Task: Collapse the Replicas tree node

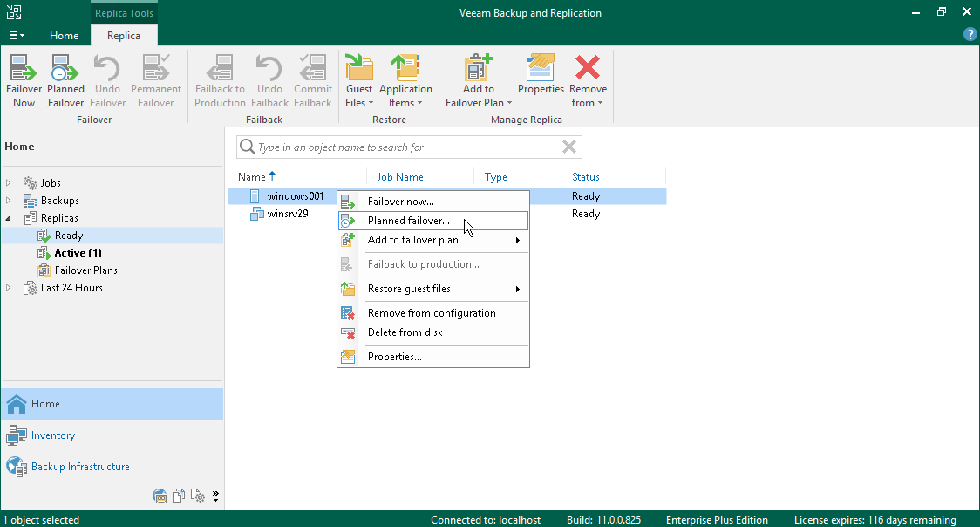Action: click(x=8, y=218)
